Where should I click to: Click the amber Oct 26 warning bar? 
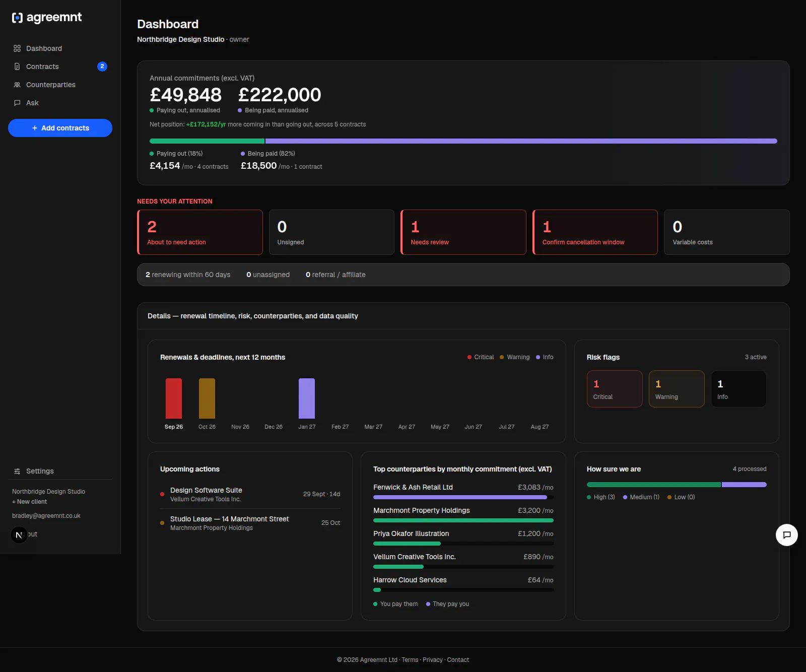pos(207,398)
